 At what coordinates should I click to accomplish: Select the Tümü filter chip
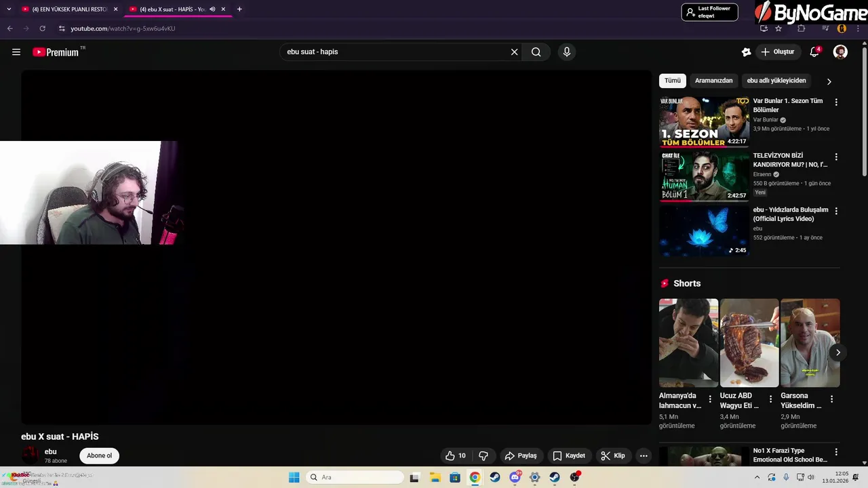point(673,81)
